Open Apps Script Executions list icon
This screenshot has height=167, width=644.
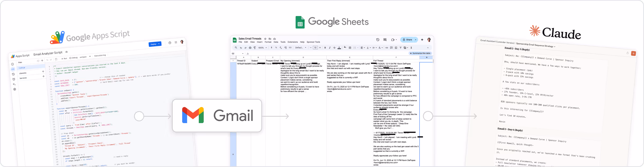[x=14, y=84]
